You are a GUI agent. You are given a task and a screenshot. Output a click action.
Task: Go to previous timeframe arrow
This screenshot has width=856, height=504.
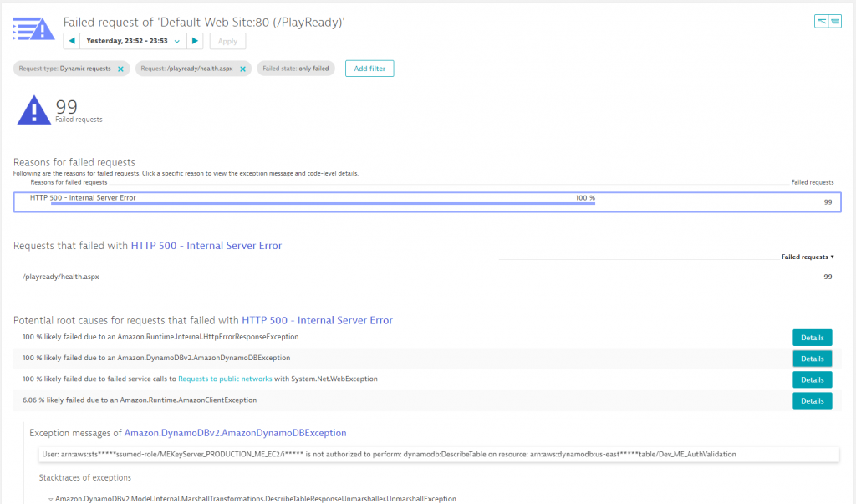click(x=72, y=41)
